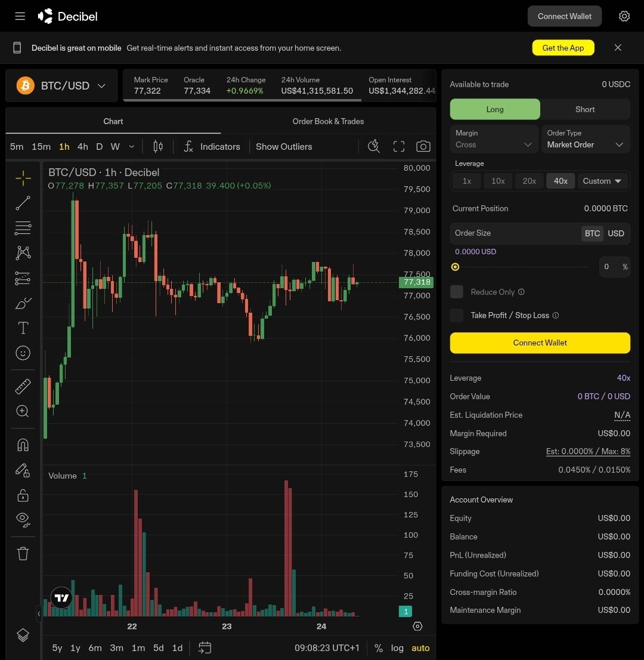This screenshot has width=644, height=660.
Task: Open the Margin Cross dropdown
Action: [x=494, y=139]
